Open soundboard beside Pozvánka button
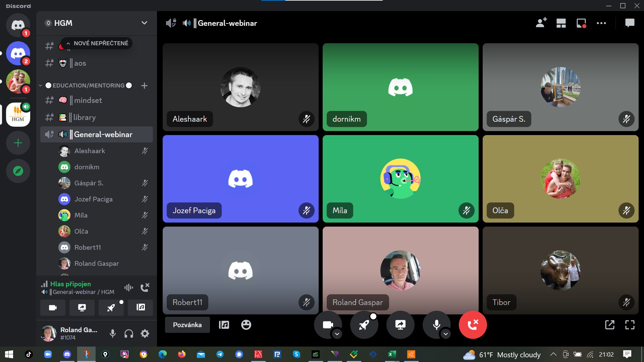644x362 pixels. (224, 325)
